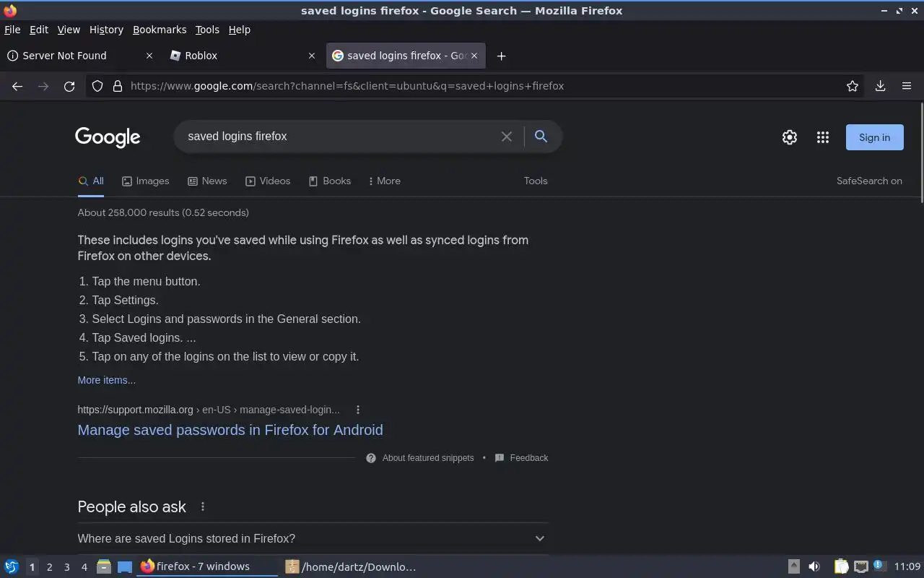Select the News search tab
924x578 pixels.
207,181
